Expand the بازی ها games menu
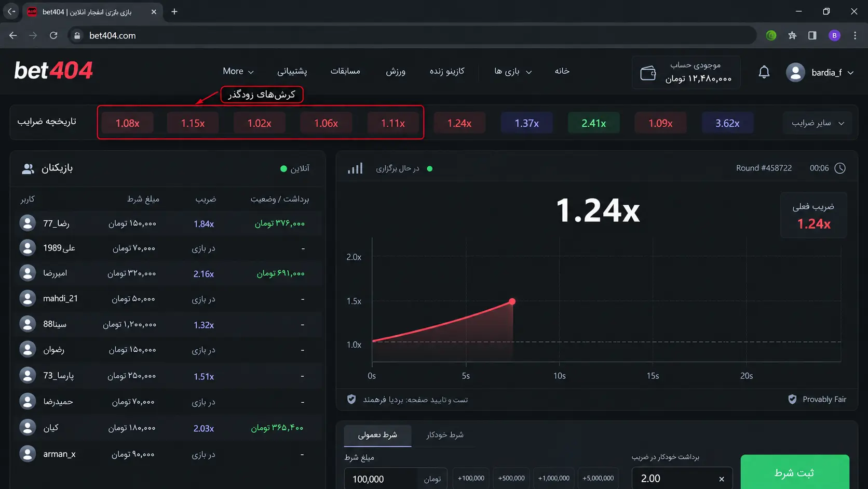 click(513, 71)
